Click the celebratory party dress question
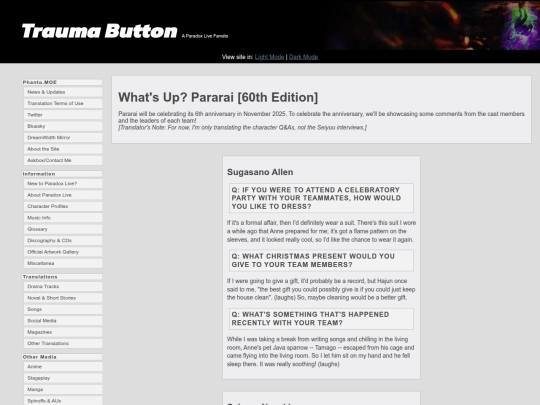This screenshot has height=405, width=540. [x=321, y=198]
